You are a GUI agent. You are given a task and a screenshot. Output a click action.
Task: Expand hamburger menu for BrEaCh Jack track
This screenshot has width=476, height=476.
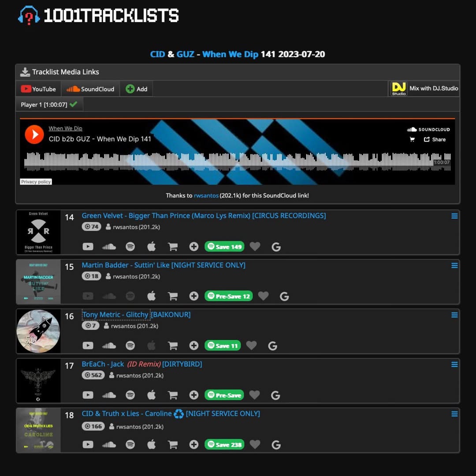(x=454, y=364)
